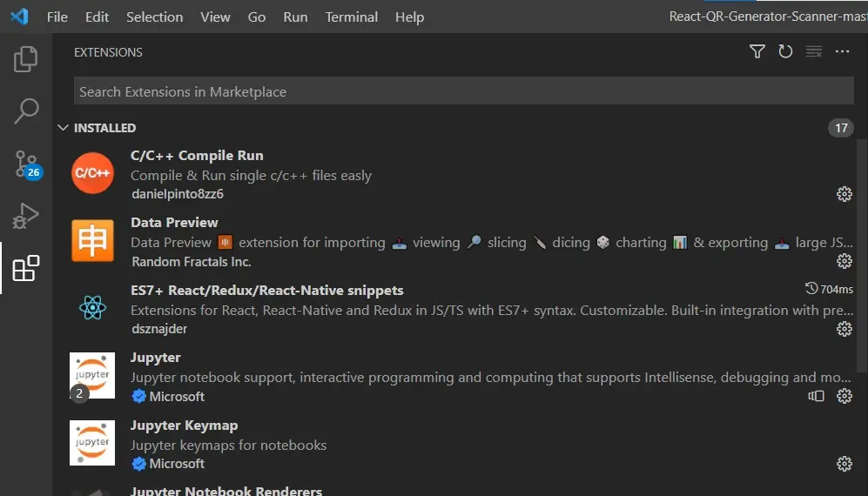
Task: Click the Jupyter pack count badge 2
Action: [x=79, y=393]
